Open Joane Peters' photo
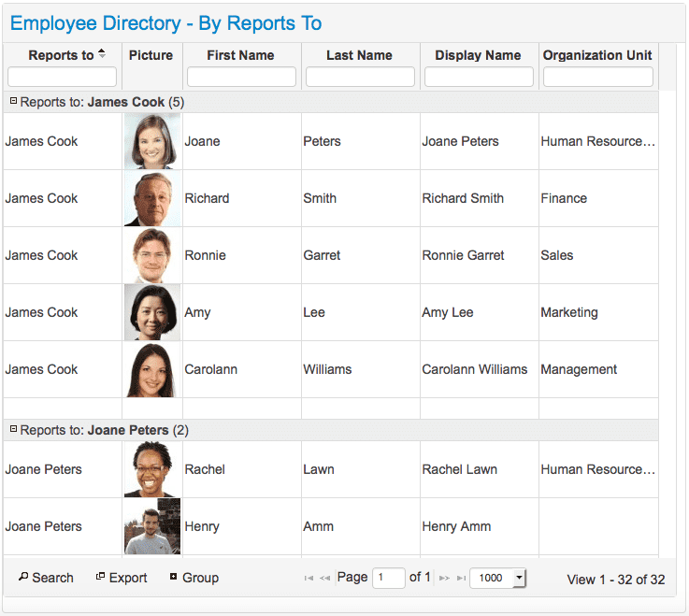 (152, 141)
